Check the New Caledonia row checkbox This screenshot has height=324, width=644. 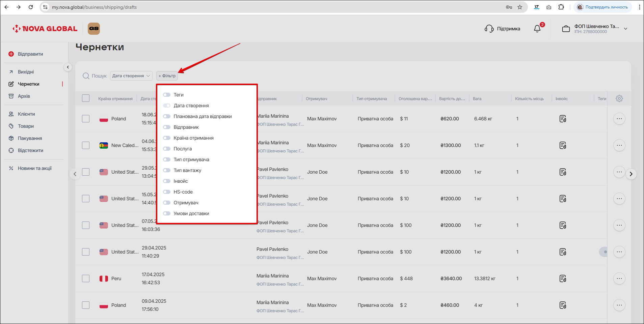point(86,145)
